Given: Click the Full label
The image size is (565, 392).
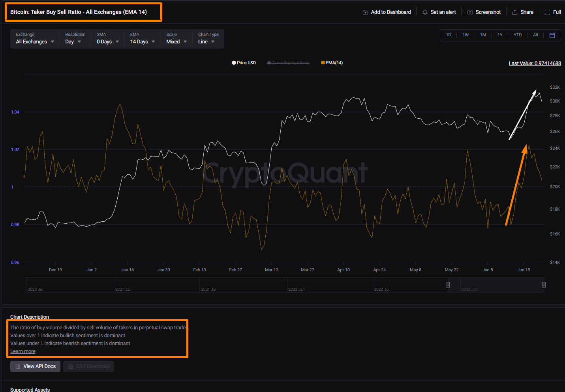Looking at the screenshot, I should (x=557, y=12).
